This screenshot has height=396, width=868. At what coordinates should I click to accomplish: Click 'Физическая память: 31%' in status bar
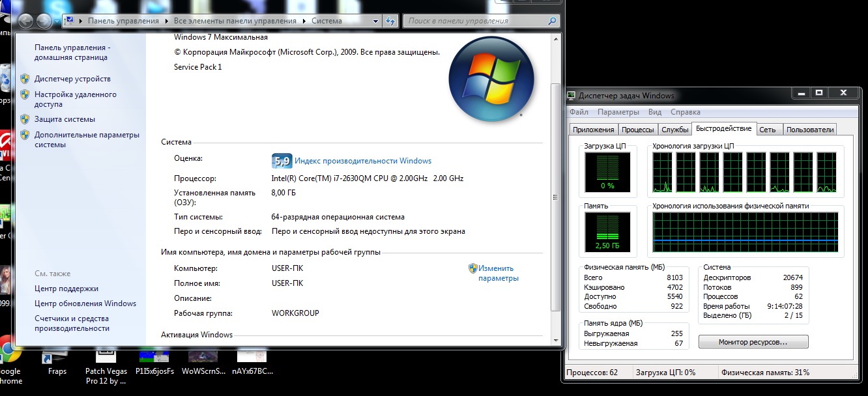[x=765, y=373]
